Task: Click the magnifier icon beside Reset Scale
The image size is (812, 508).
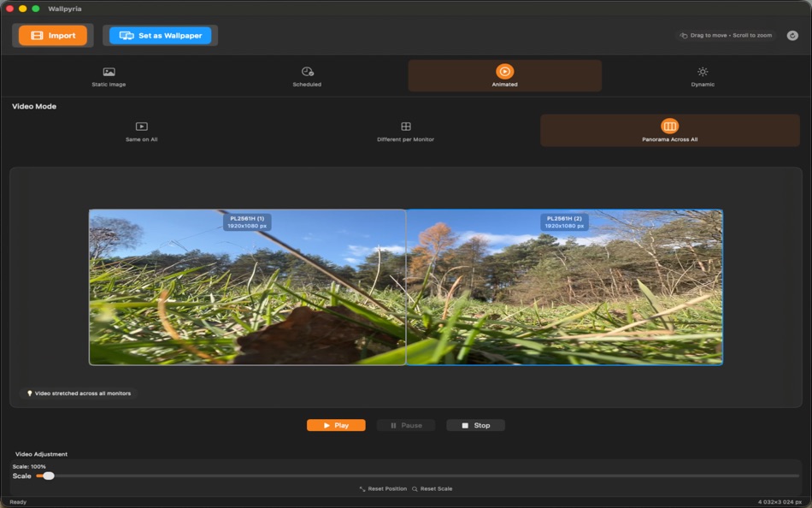Action: click(415, 489)
